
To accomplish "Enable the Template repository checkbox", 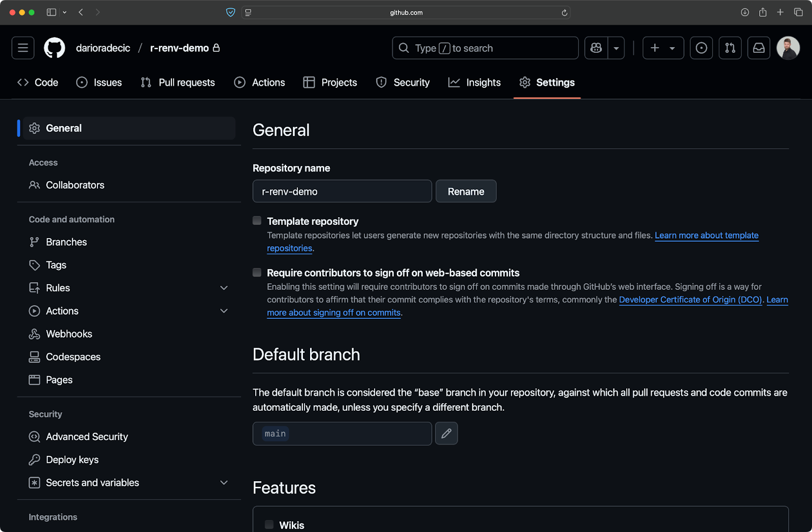I will point(257,220).
